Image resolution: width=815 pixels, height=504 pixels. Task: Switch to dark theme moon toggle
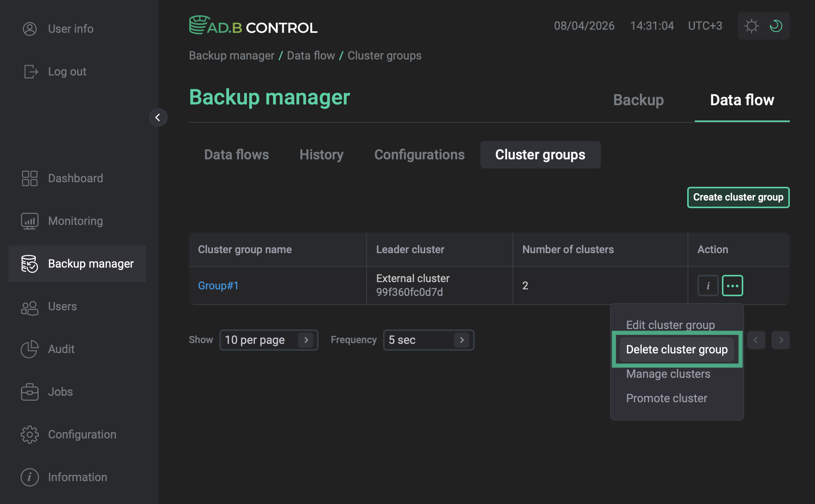(776, 26)
